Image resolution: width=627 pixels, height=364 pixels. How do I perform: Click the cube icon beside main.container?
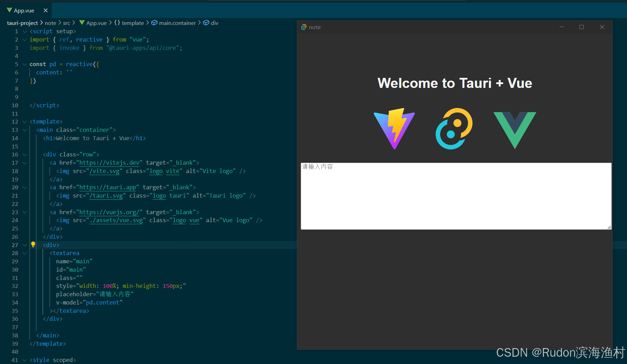(x=154, y=22)
